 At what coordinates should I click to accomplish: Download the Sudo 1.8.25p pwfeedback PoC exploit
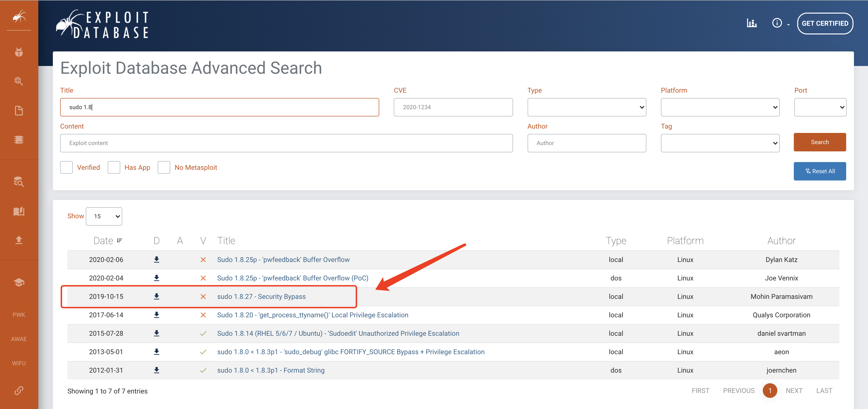(156, 278)
